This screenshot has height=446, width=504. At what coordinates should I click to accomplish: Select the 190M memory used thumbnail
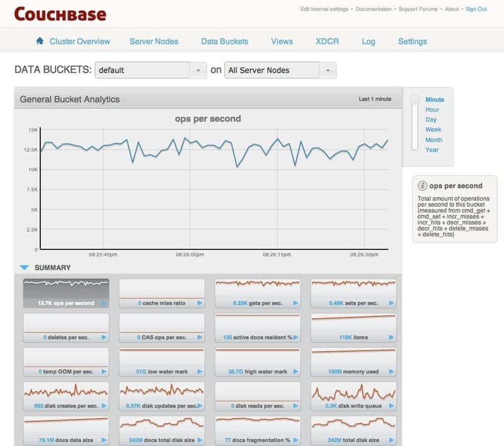pyautogui.click(x=353, y=362)
